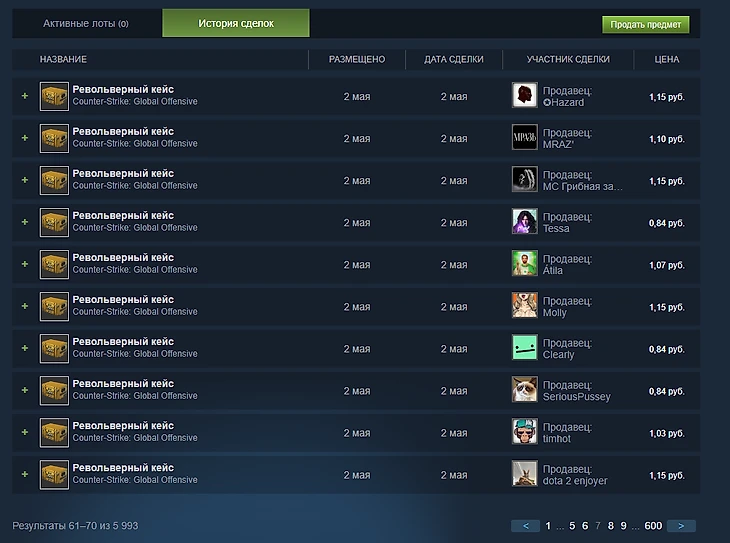Jump to page 8
The image size is (730, 543).
pyautogui.click(x=611, y=526)
